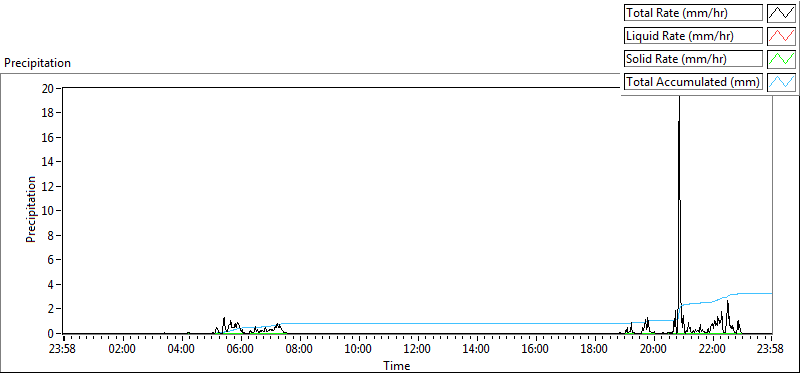Click the Precipitation chart caption above the plot

pos(37,63)
